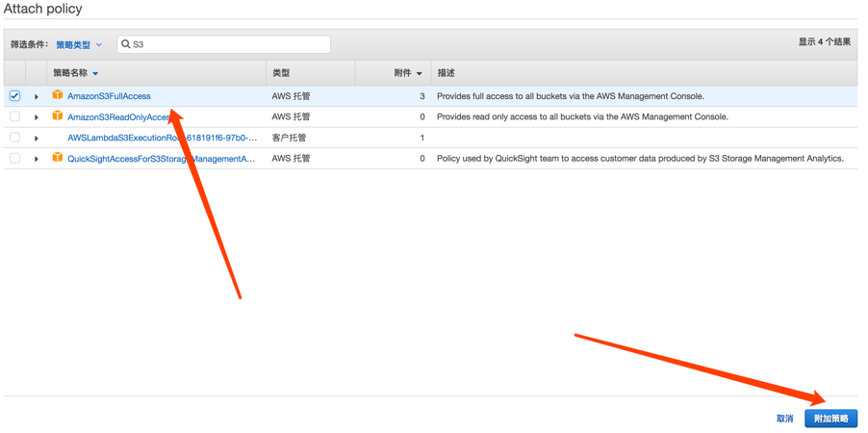Click the QuickSightAccessForS3 policy box icon
The width and height of the screenshot is (868, 433).
click(58, 158)
